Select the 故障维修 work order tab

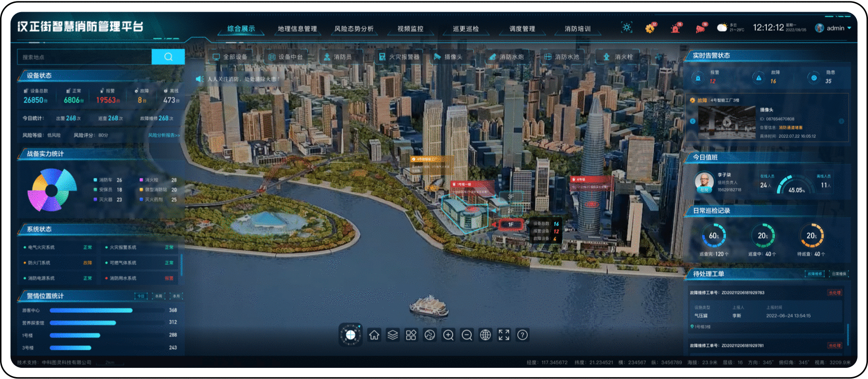coord(815,274)
